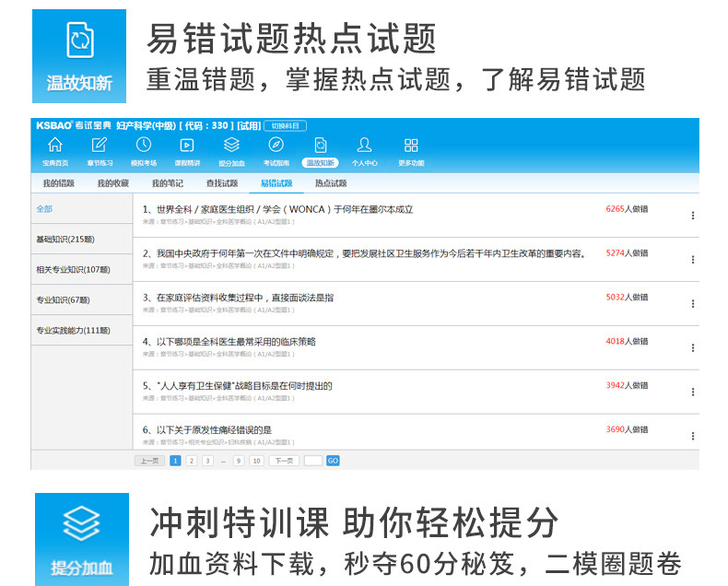This screenshot has height=586, width=728.
Task: Click the large 温故知新 blue tile
Action: 79,56
